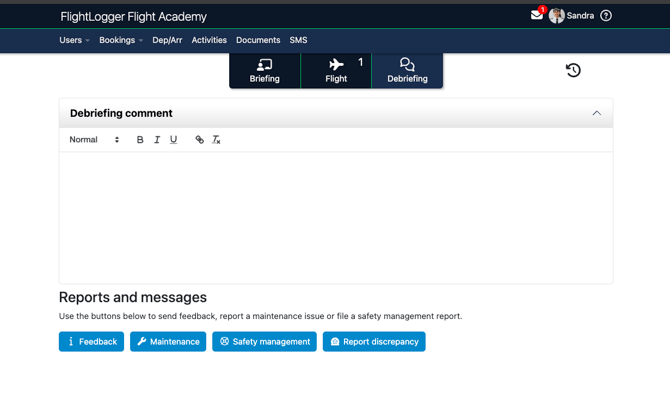Viewport: 670px width, 394px height.
Task: Open the Activities menu item
Action: point(209,40)
